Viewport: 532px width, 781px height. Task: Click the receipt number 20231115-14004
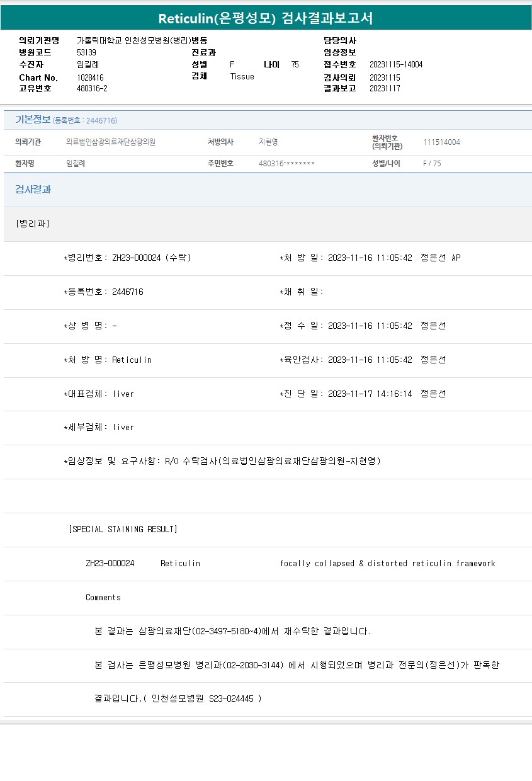[x=395, y=65]
